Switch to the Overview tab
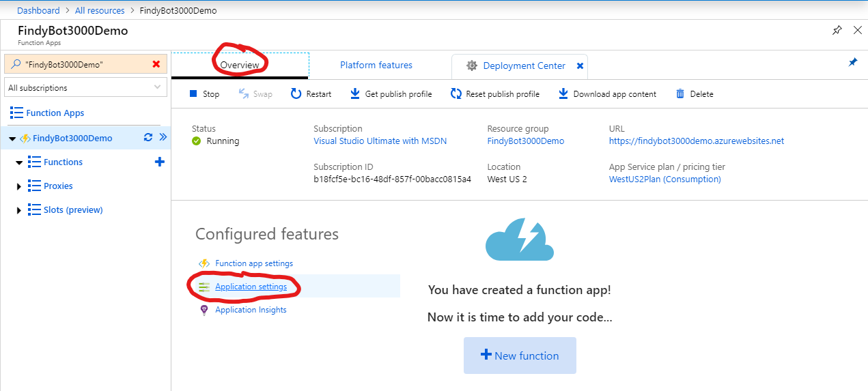Viewport: 868px width, 391px height. (x=240, y=66)
